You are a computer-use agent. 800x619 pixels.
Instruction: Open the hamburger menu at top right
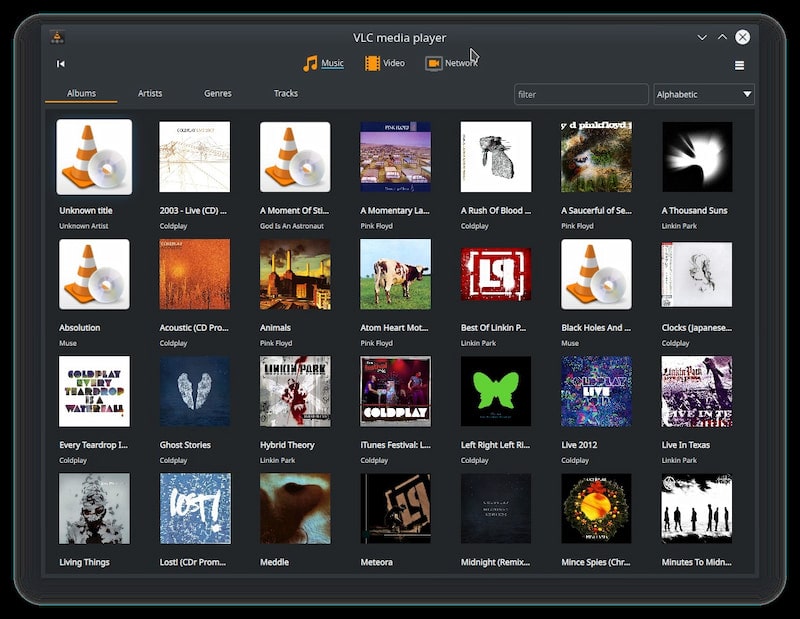740,63
